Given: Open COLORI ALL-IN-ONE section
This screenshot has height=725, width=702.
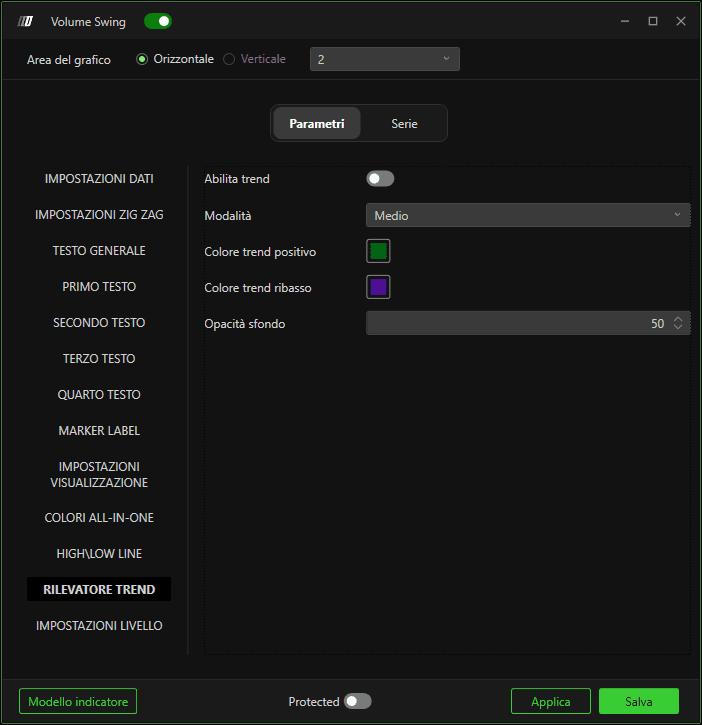Looking at the screenshot, I should [99, 518].
